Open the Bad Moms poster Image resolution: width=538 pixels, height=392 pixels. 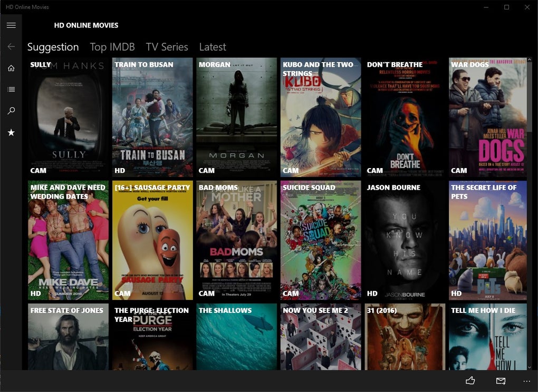(236, 240)
